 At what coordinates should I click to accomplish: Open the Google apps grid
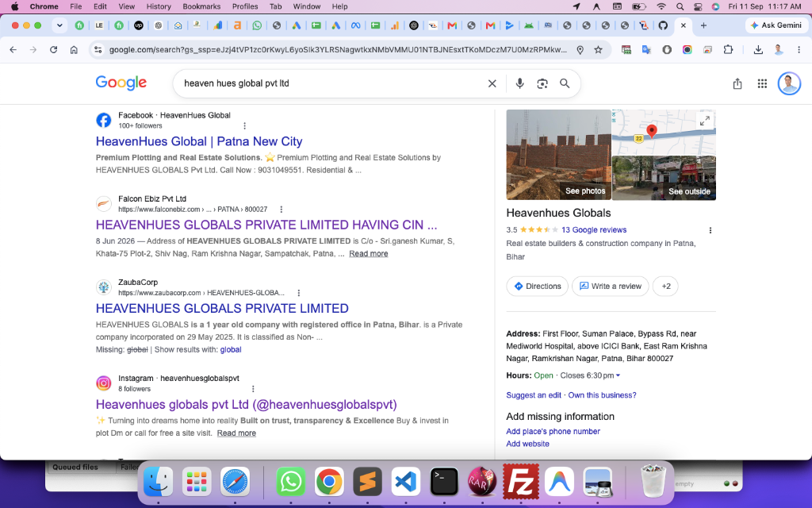(762, 83)
